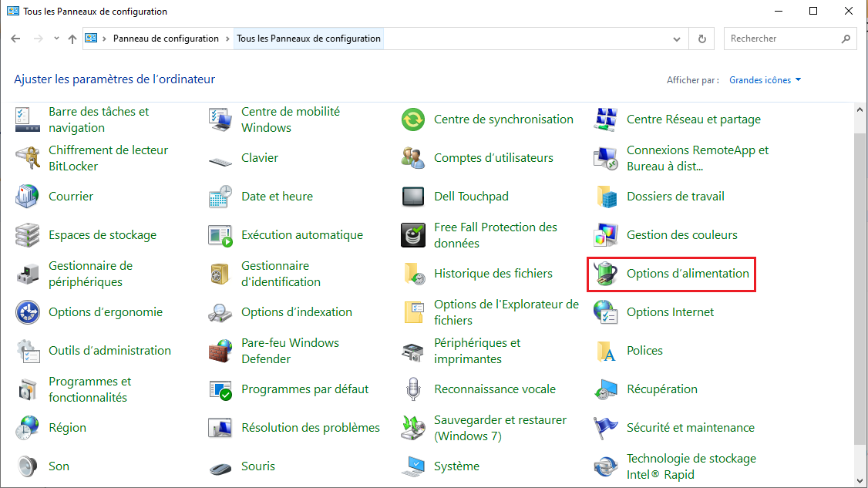Image resolution: width=868 pixels, height=488 pixels.
Task: Open the Courrier mail icon
Action: pos(27,196)
